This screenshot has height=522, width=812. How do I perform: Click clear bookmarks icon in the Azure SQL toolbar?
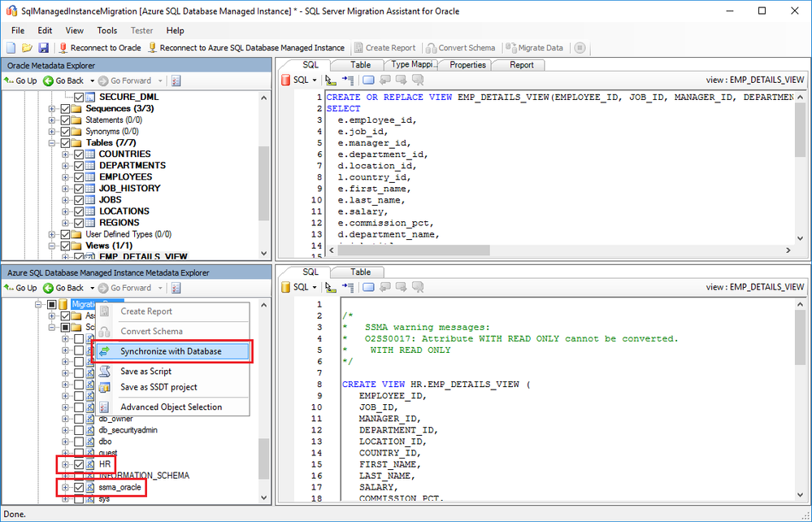click(x=418, y=287)
